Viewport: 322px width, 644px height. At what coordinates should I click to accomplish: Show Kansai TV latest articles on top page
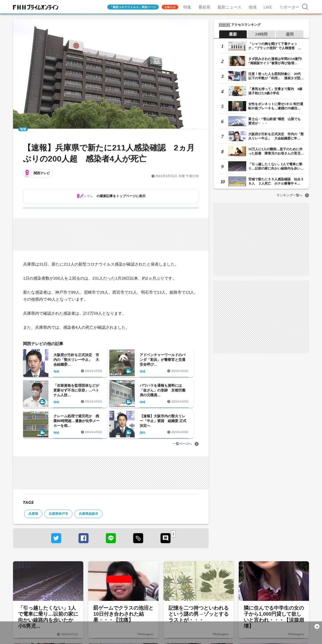(x=111, y=196)
